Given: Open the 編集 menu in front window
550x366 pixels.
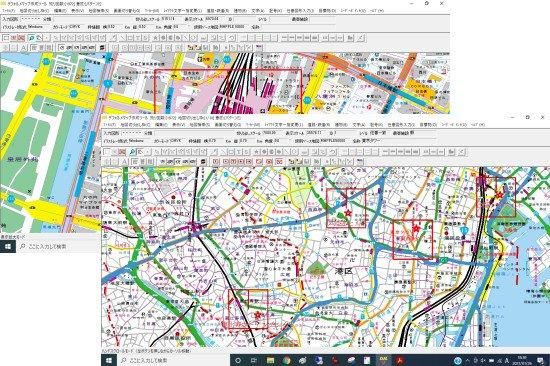Looking at the screenshot, I should pyautogui.click(x=161, y=125).
